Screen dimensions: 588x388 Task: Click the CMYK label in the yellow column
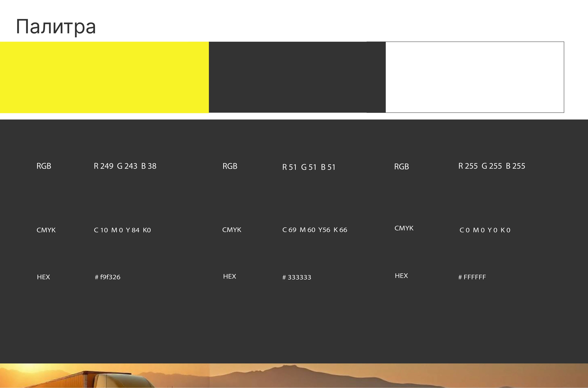point(46,230)
